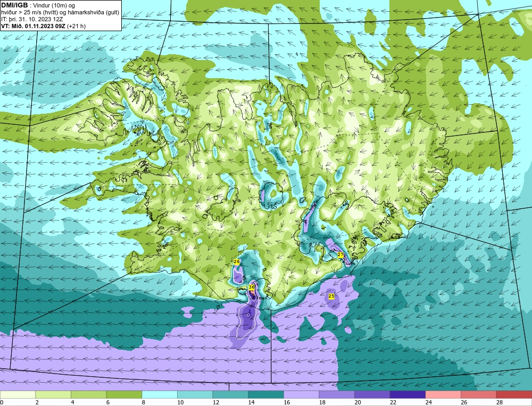Click the yellow 36 gust label

[x=252, y=287]
